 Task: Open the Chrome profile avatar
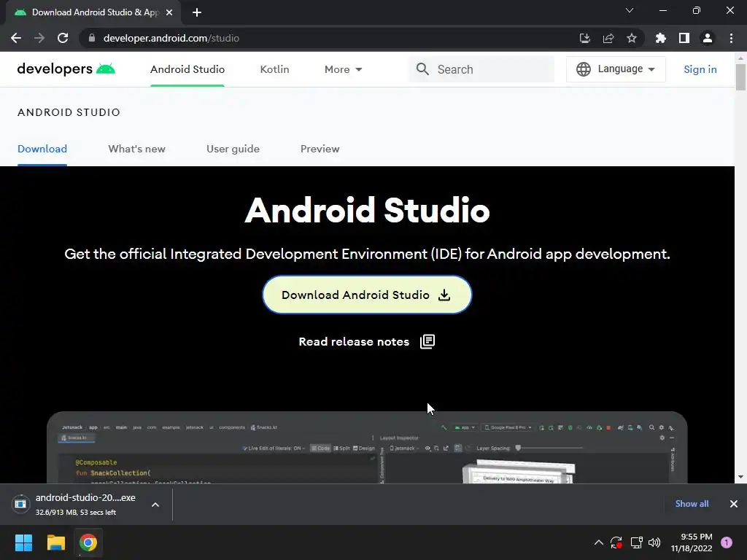[708, 38]
